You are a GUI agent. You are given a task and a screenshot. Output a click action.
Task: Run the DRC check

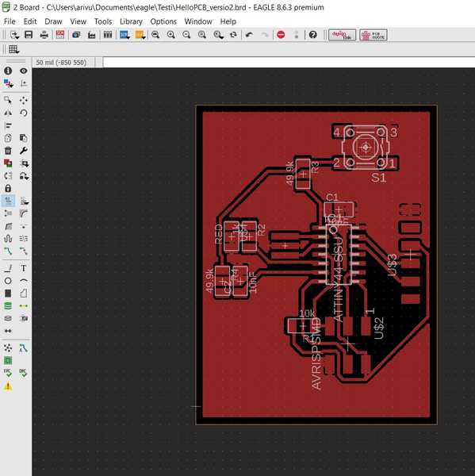tap(24, 373)
